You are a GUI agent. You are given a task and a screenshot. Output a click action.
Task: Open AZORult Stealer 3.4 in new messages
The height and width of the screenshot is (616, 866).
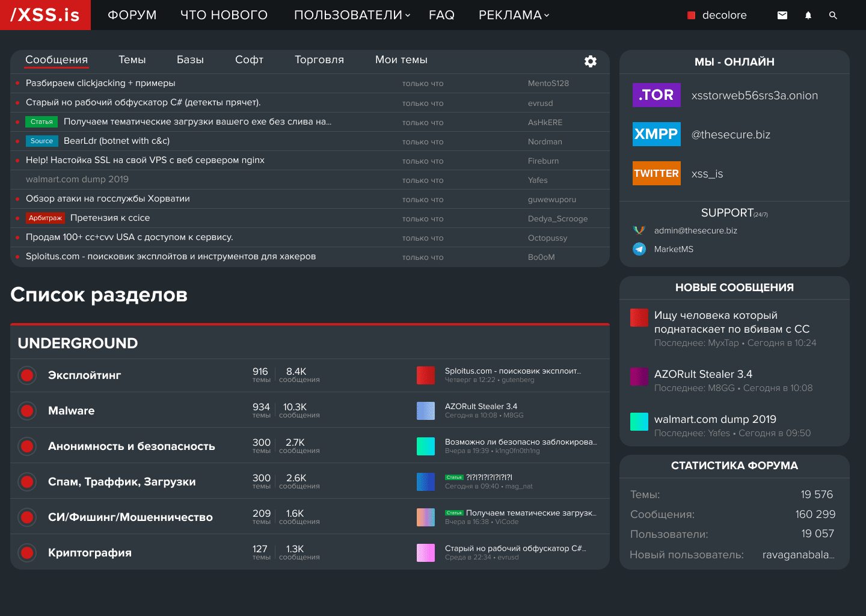click(x=703, y=374)
